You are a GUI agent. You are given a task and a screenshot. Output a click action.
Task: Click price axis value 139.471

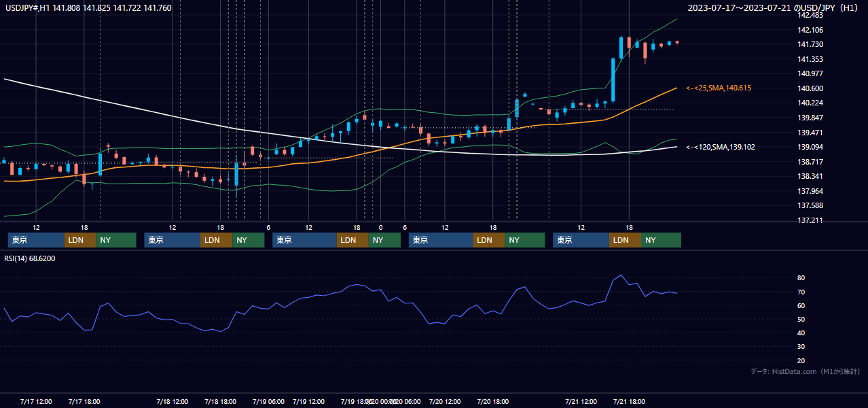coord(810,133)
